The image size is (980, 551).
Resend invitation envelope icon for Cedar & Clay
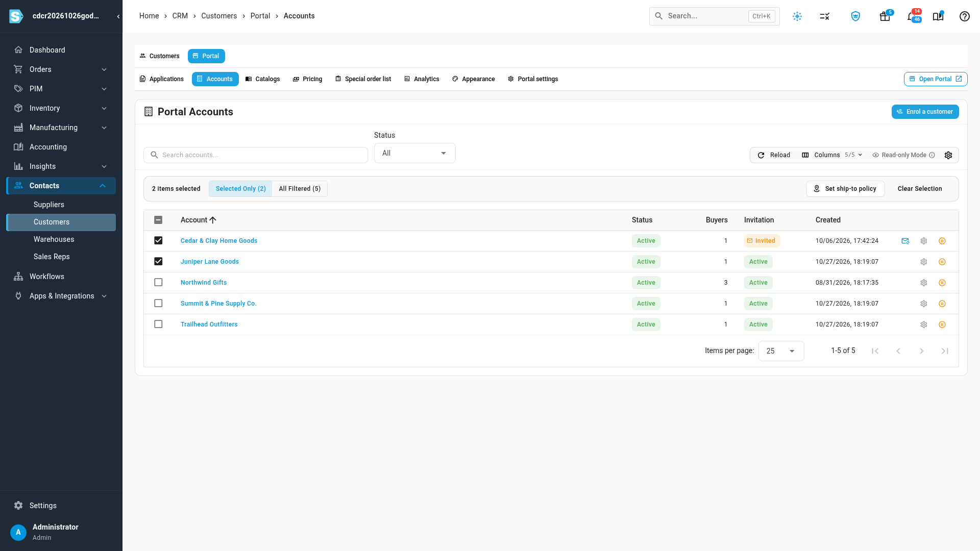(x=905, y=241)
